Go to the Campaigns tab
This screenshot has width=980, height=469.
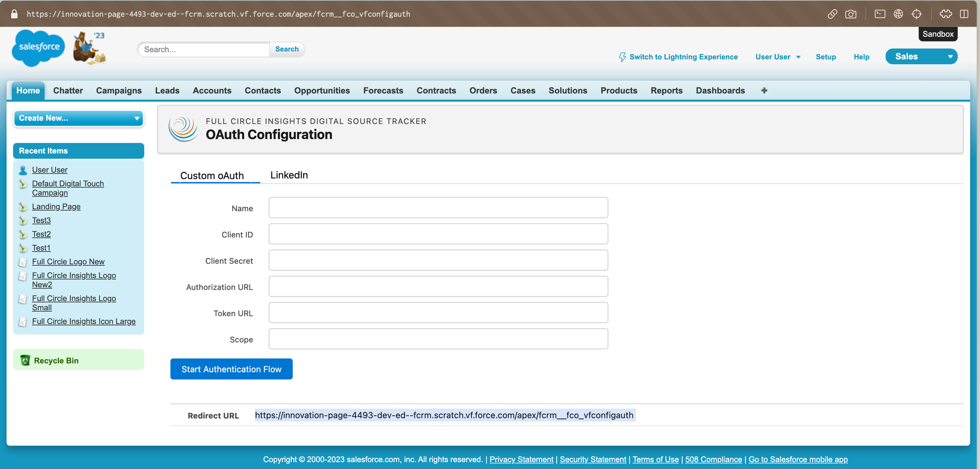(119, 91)
